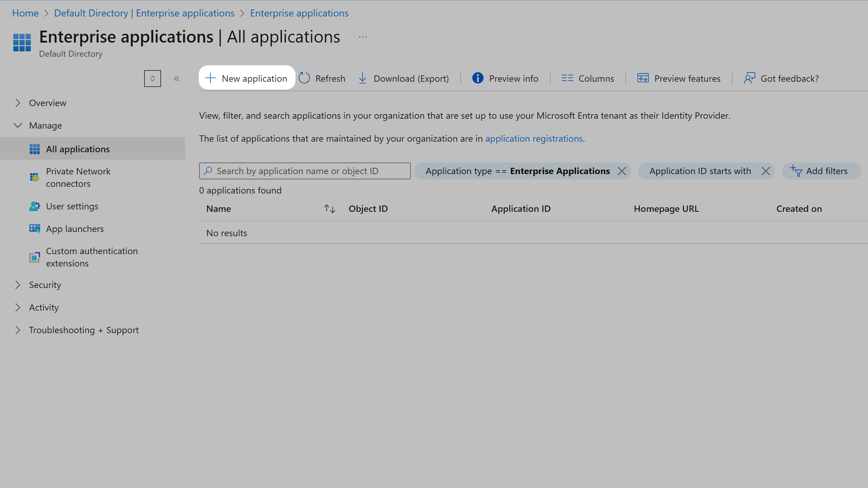The image size is (868, 488).
Task: Click the Name column header
Action: (218, 209)
